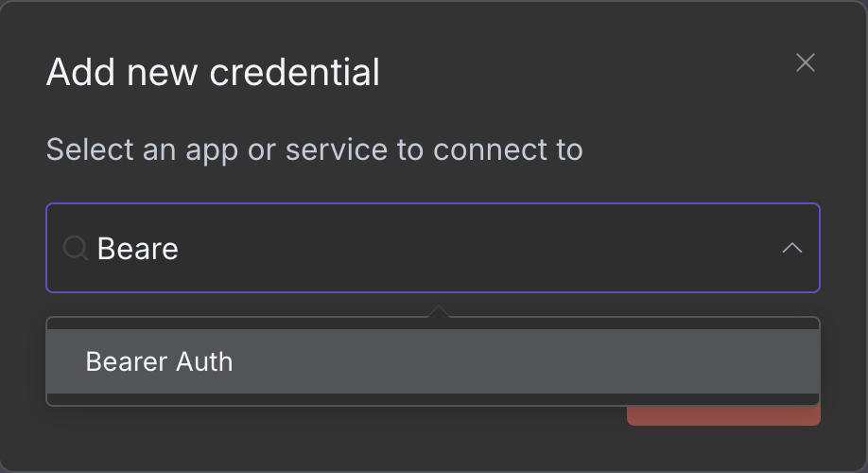This screenshot has height=473, width=868.
Task: Click the "Add new credential" heading
Action: [x=213, y=73]
